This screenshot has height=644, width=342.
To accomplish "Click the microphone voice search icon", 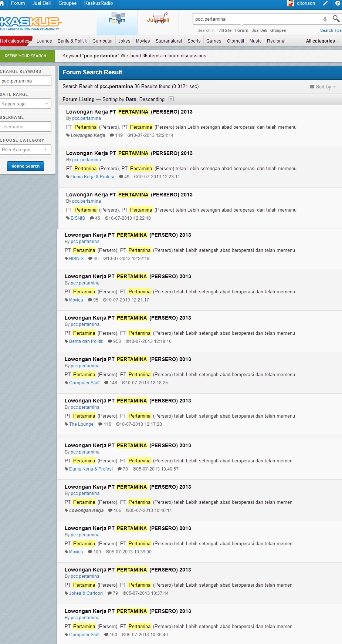I will pos(325,19).
